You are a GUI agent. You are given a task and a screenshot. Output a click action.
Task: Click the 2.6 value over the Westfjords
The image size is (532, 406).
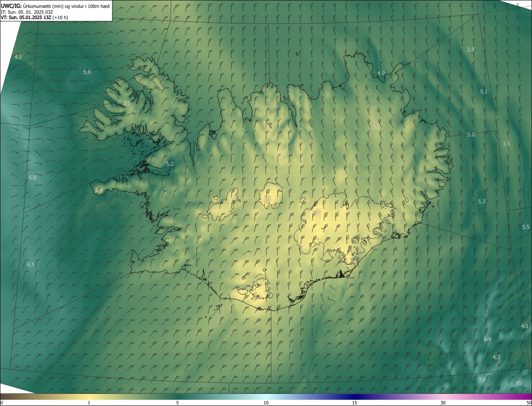click(127, 103)
